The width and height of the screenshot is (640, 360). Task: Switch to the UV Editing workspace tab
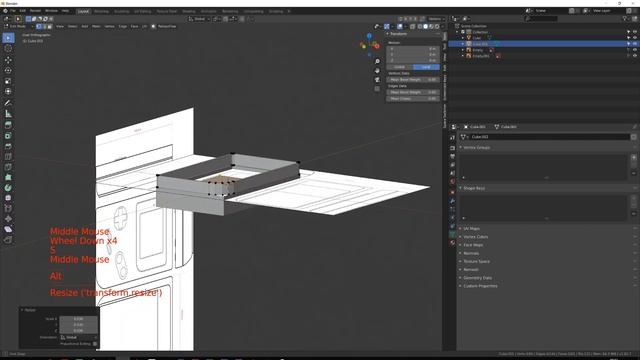click(x=142, y=11)
